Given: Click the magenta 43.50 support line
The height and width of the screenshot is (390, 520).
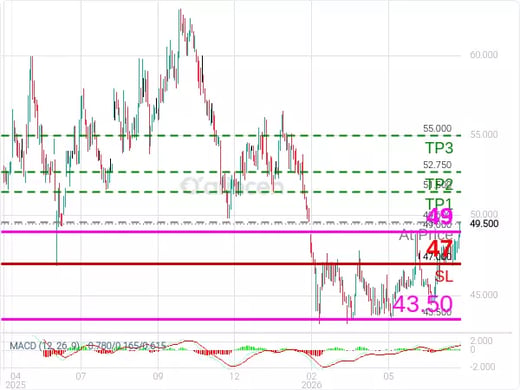Looking at the screenshot, I should [x=231, y=319].
